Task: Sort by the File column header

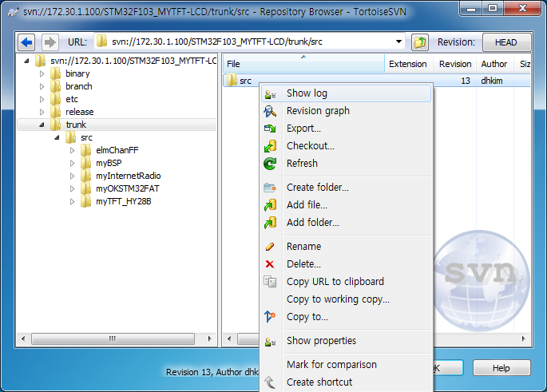Action: coord(303,64)
